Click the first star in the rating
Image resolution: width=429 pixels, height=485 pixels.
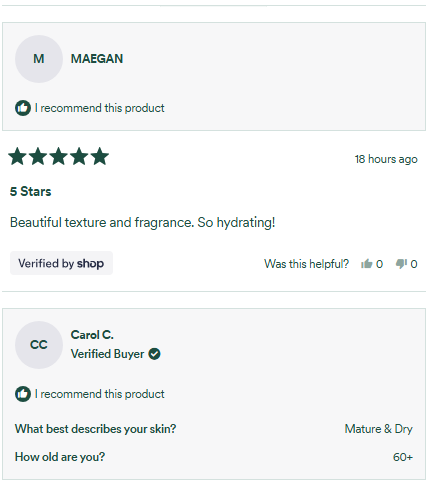click(17, 156)
